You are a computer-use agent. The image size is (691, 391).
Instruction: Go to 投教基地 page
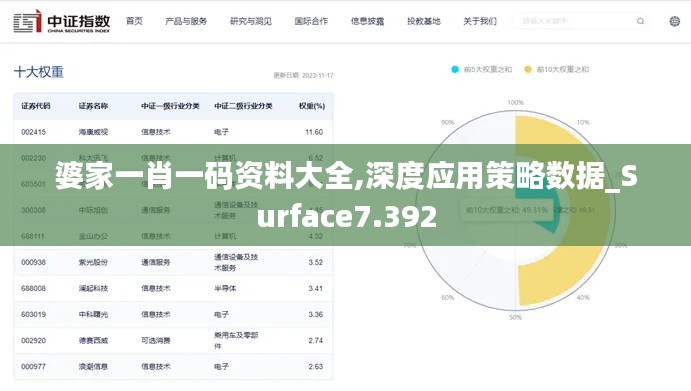[424, 21]
